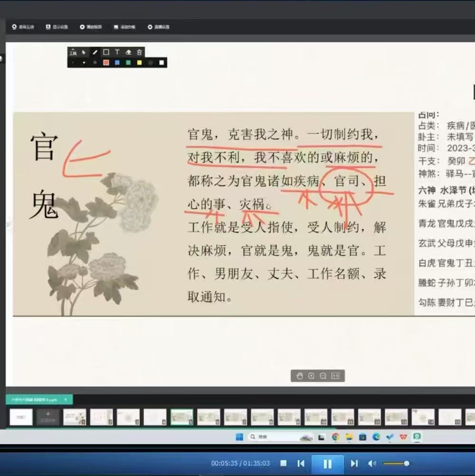Screen dimensions: 475x476
Task: Choose the largest pen thickness dot
Action: point(95,63)
